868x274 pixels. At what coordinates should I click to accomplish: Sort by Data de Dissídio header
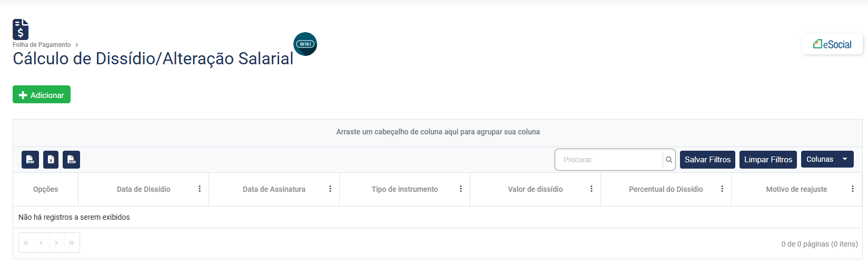[143, 189]
